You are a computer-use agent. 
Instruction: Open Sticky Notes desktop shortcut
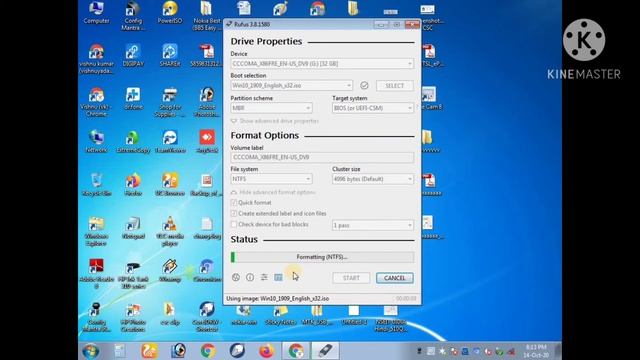[x=280, y=315]
